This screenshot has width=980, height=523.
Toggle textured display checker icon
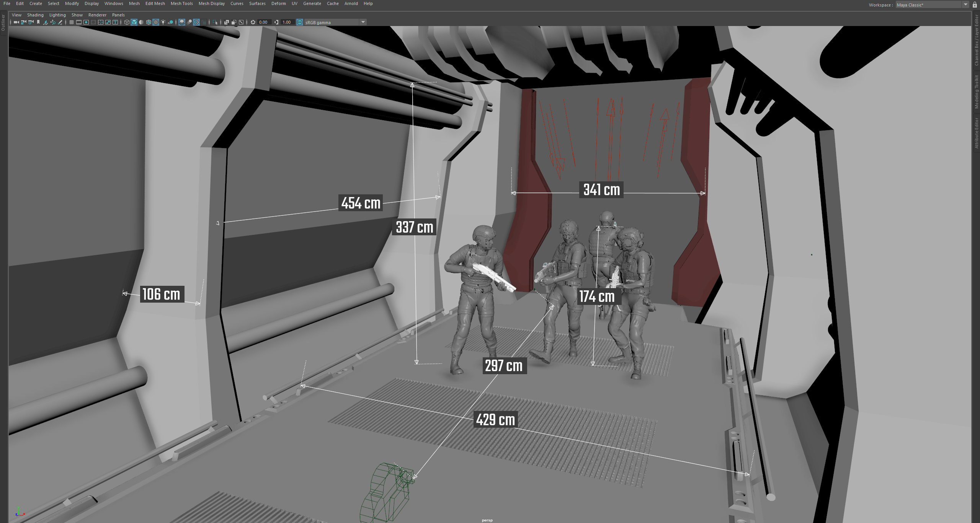156,22
